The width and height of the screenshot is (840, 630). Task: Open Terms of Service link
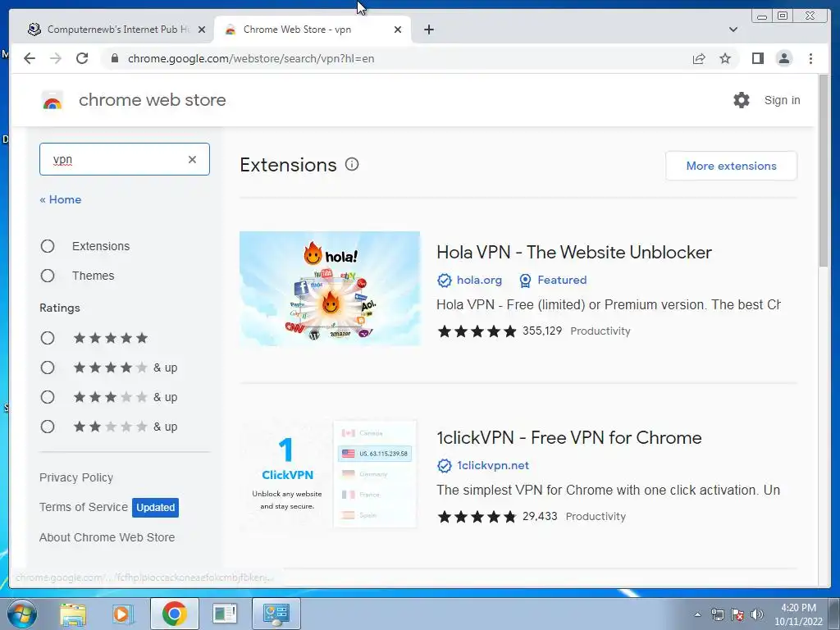pos(84,507)
